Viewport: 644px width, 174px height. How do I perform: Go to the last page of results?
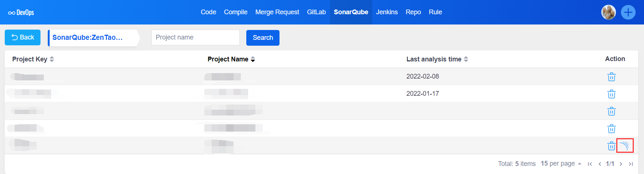(631, 164)
